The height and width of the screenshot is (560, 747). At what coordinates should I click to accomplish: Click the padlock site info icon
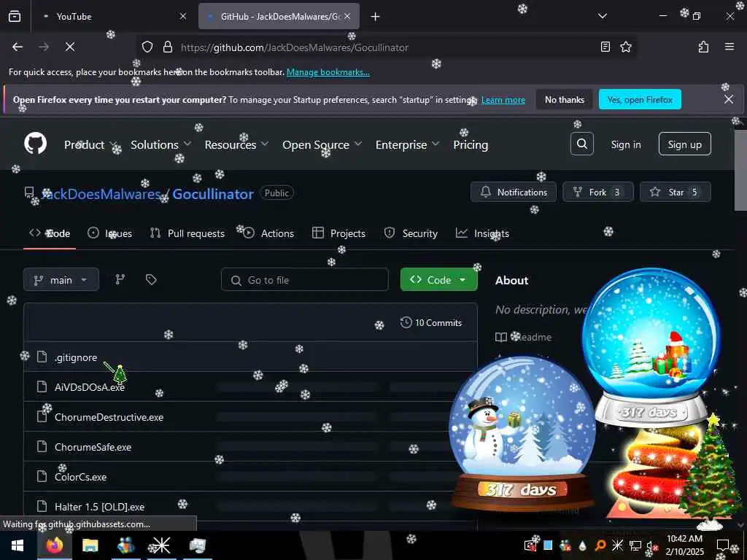click(168, 47)
